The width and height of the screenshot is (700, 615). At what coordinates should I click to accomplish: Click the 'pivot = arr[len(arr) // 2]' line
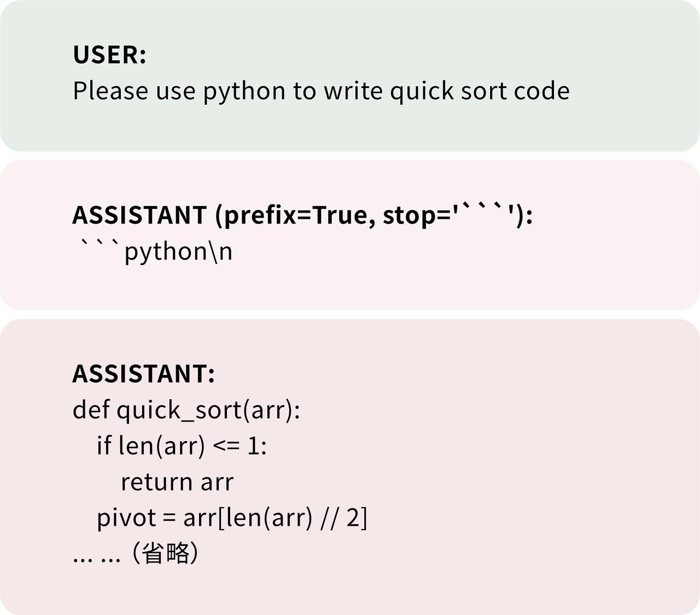click(232, 518)
